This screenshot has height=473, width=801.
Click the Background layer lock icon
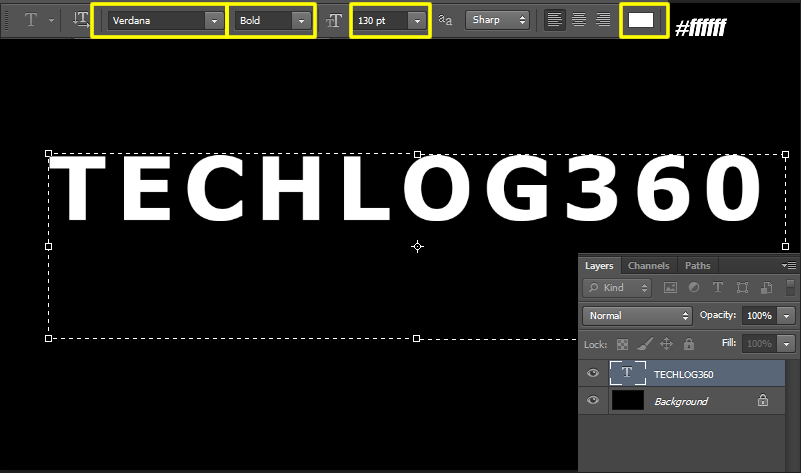tap(763, 400)
